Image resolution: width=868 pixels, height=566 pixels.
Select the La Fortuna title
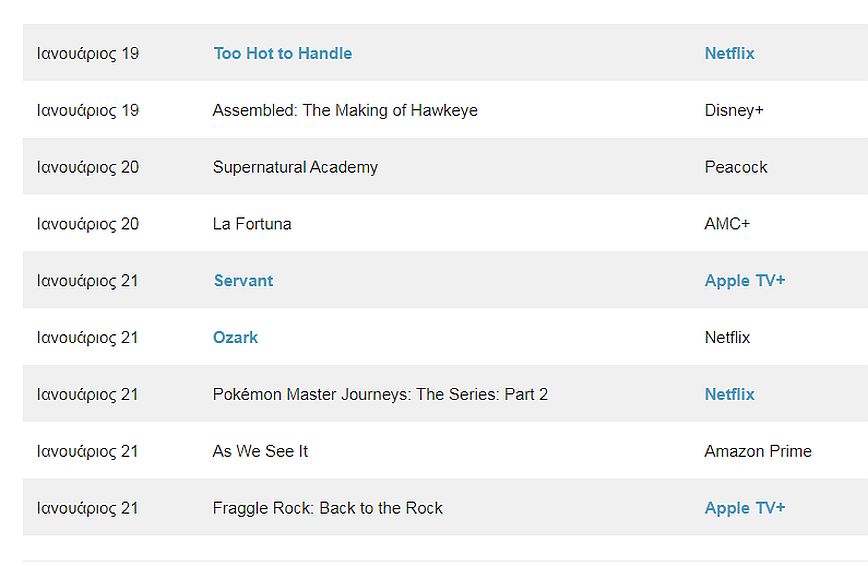click(x=252, y=224)
